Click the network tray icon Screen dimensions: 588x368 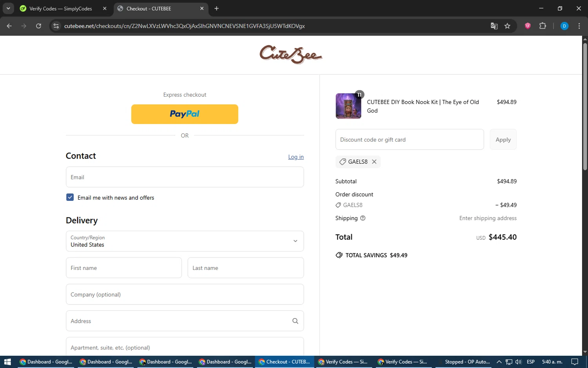(509, 362)
